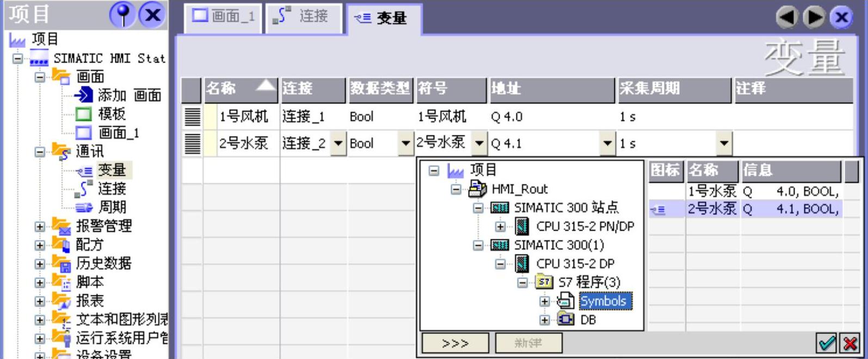
Task: Expand the DB node
Action: [x=545, y=320]
